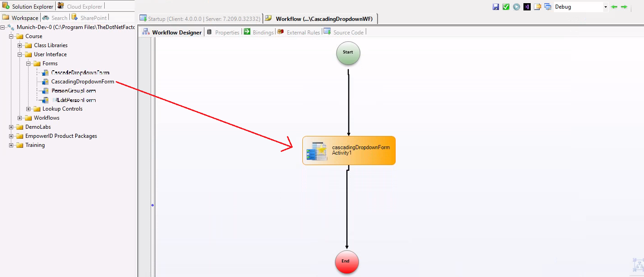Open the SharePoint tab

(x=89, y=18)
